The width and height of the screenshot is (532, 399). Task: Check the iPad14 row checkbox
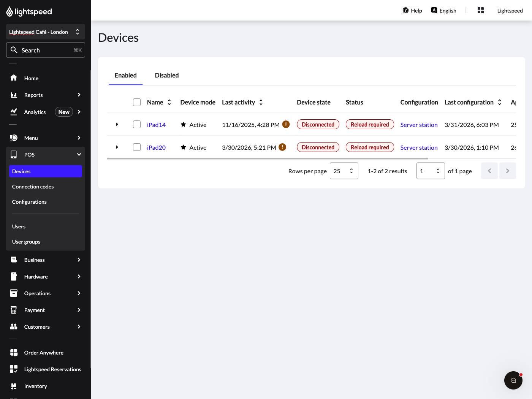click(137, 124)
